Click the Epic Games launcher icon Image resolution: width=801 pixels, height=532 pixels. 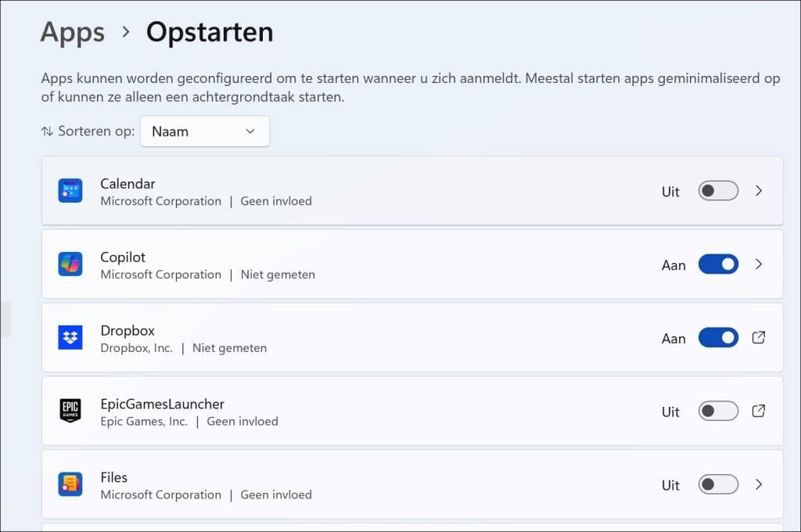pos(70,411)
